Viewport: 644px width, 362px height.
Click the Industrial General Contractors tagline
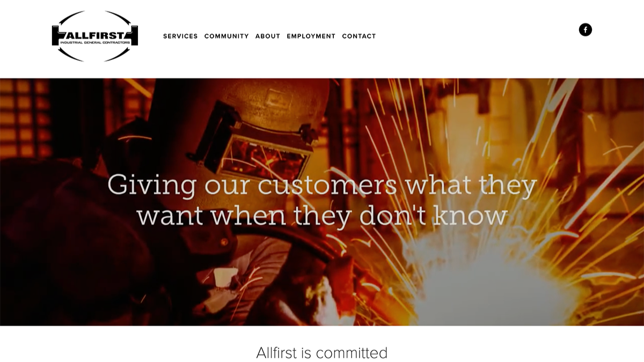[95, 42]
